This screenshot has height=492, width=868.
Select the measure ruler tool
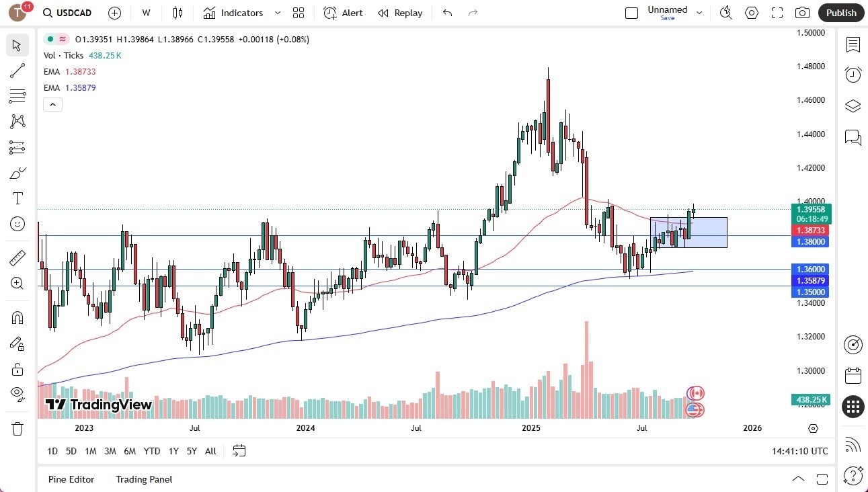17,256
